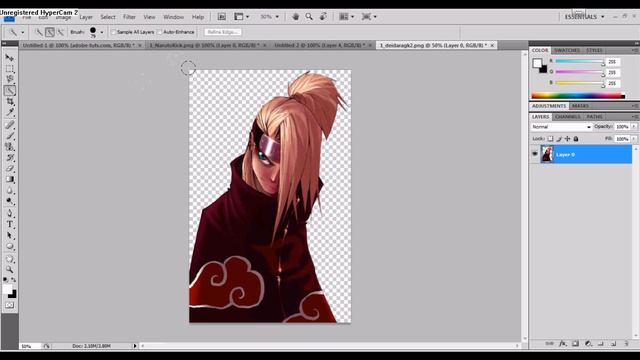This screenshot has height=360, width=640.
Task: Add a layer mask
Action: (x=575, y=344)
